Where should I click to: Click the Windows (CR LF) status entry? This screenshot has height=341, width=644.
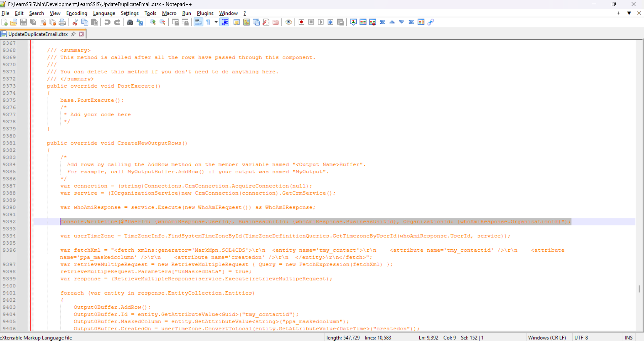547,338
